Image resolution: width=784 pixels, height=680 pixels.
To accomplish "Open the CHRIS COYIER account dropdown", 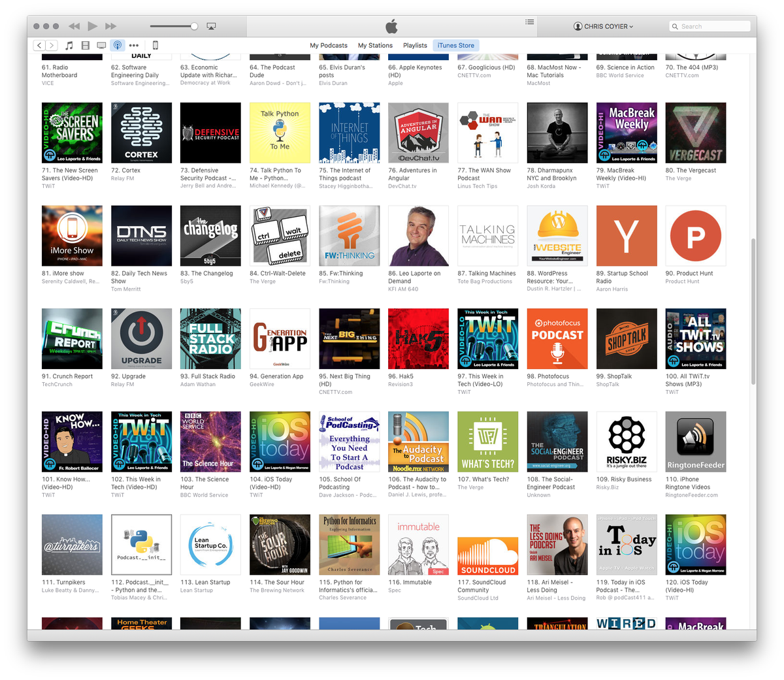I will pyautogui.click(x=604, y=26).
